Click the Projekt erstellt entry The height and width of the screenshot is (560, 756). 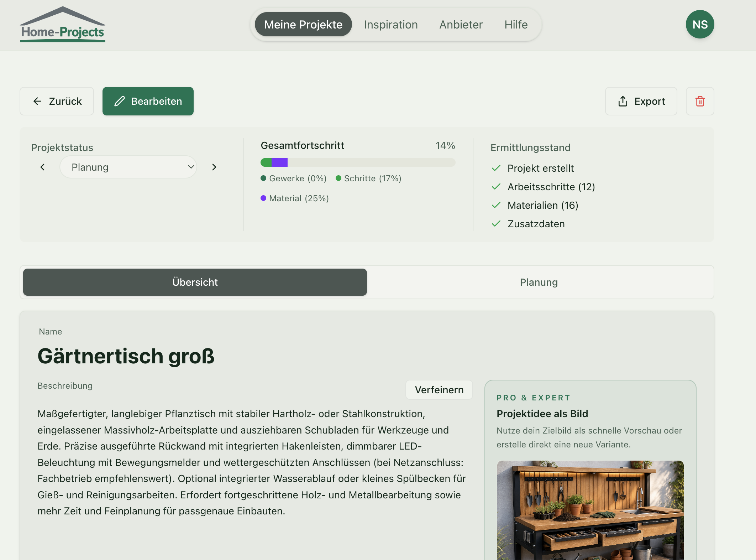point(541,168)
